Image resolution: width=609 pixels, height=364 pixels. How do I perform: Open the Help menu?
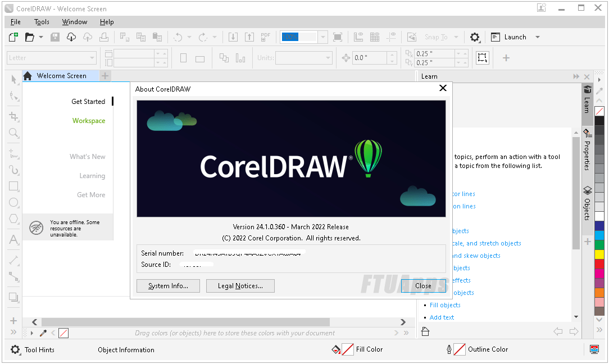(107, 22)
